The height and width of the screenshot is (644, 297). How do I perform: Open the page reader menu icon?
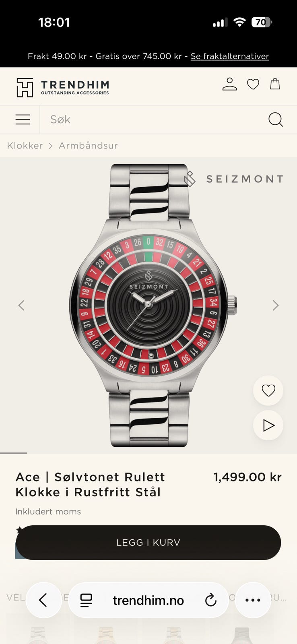(86, 600)
